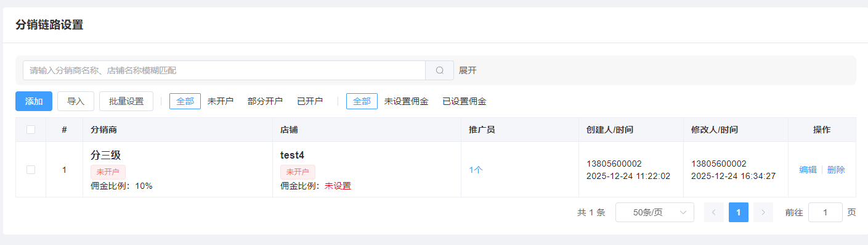Open the 50条/页 page size dropdown
The width and height of the screenshot is (868, 245).
(x=655, y=212)
